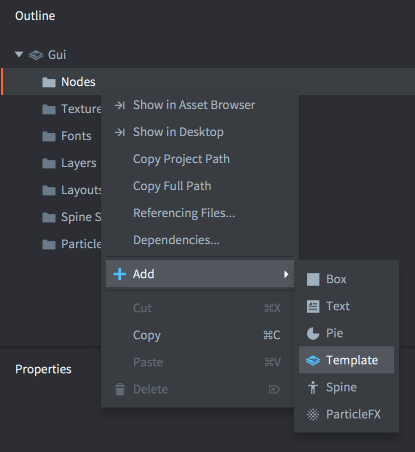
Task: Collapse the Gui tree node
Action: [x=19, y=54]
